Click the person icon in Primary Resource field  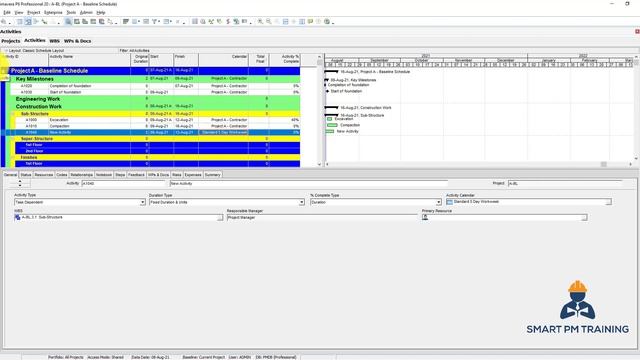425,218
